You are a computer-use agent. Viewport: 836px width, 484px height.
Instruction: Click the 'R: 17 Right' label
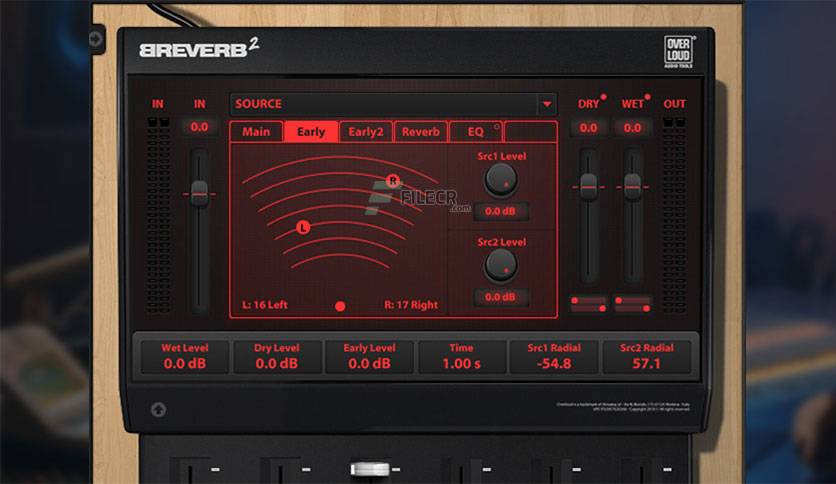pyautogui.click(x=411, y=305)
